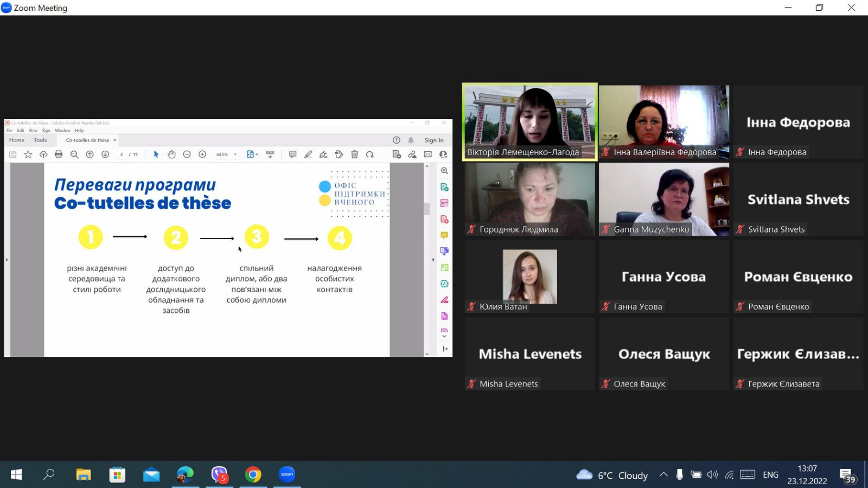Switch to the Home tab in Acrobat
The width and height of the screenshot is (868, 488).
(x=17, y=140)
